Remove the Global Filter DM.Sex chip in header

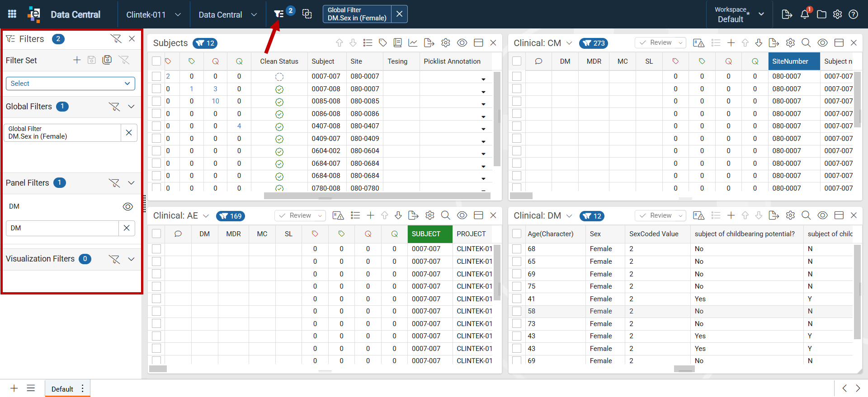click(399, 14)
